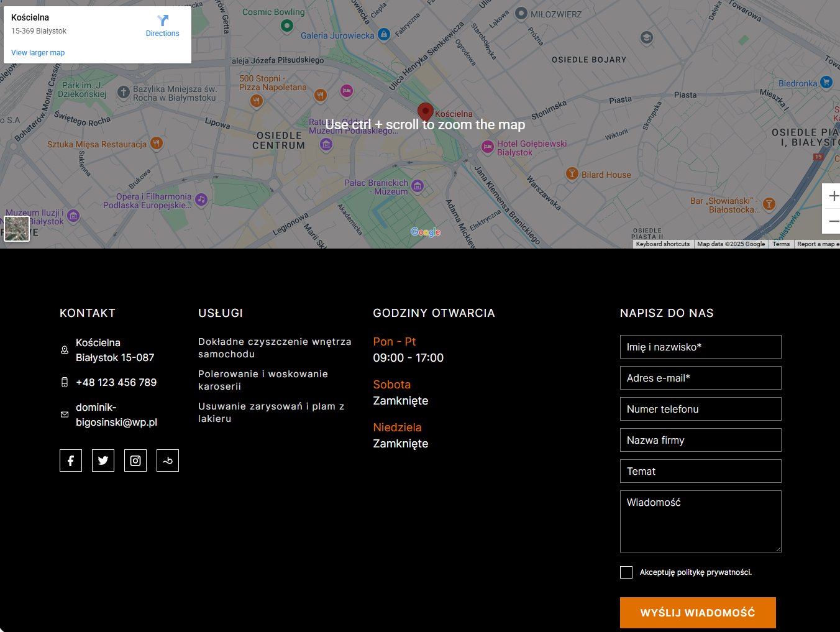This screenshot has height=632, width=840.
Task: Click the envelope icon beside email
Action: pyautogui.click(x=65, y=414)
